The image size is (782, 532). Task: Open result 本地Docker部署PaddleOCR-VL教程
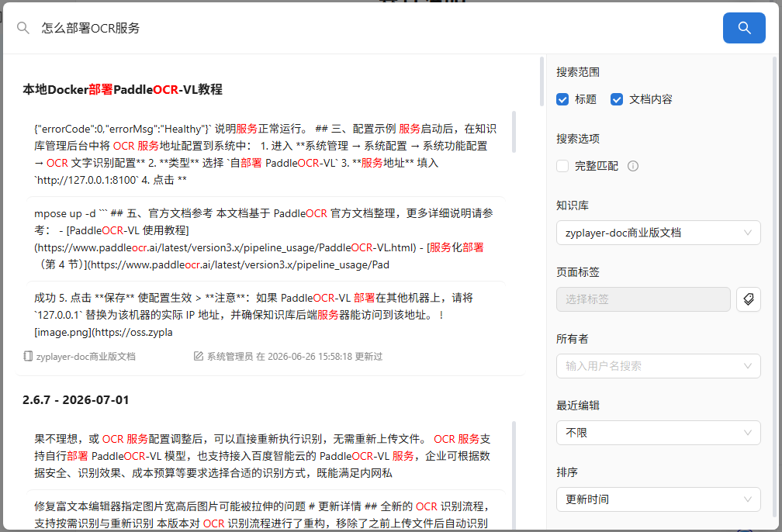coord(123,90)
